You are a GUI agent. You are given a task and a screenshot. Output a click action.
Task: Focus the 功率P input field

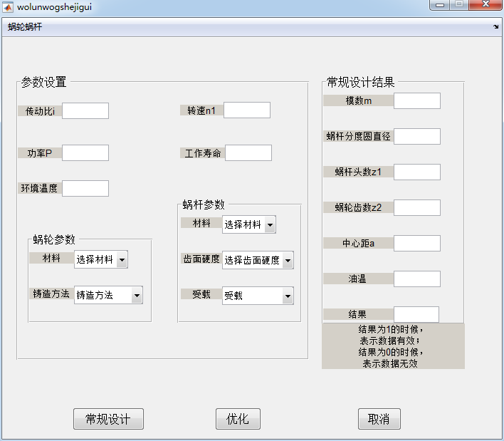pyautogui.click(x=85, y=152)
